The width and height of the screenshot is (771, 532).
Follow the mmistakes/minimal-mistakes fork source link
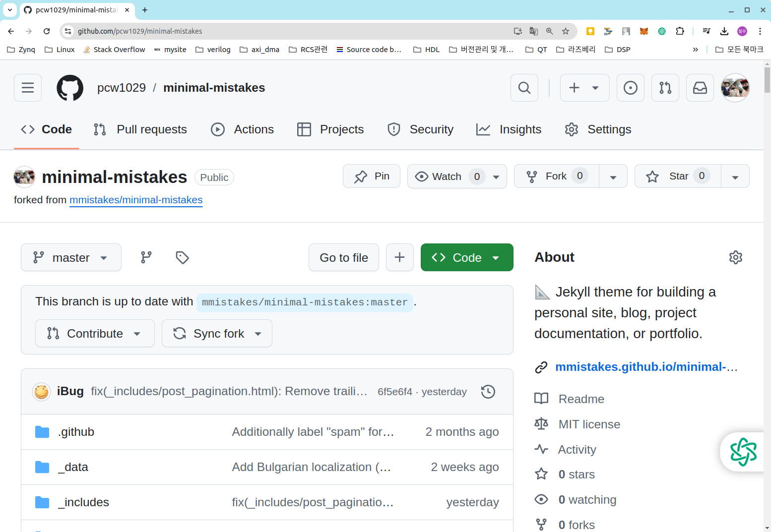point(136,200)
